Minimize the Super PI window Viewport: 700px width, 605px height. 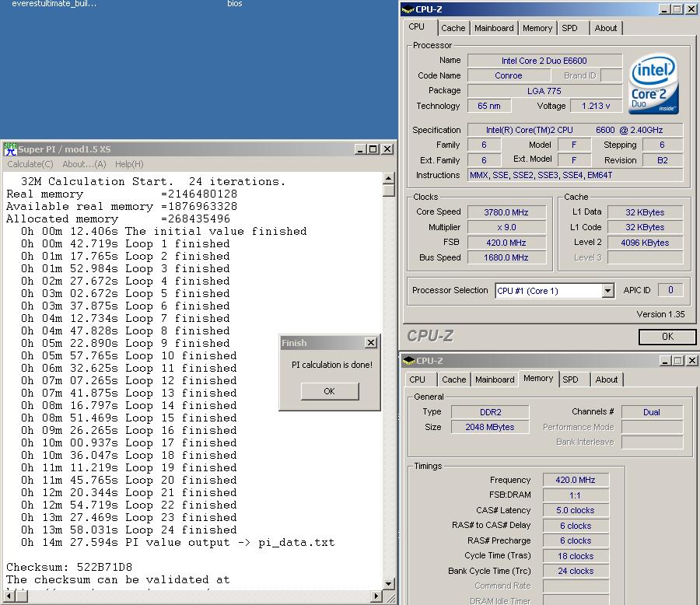click(361, 149)
